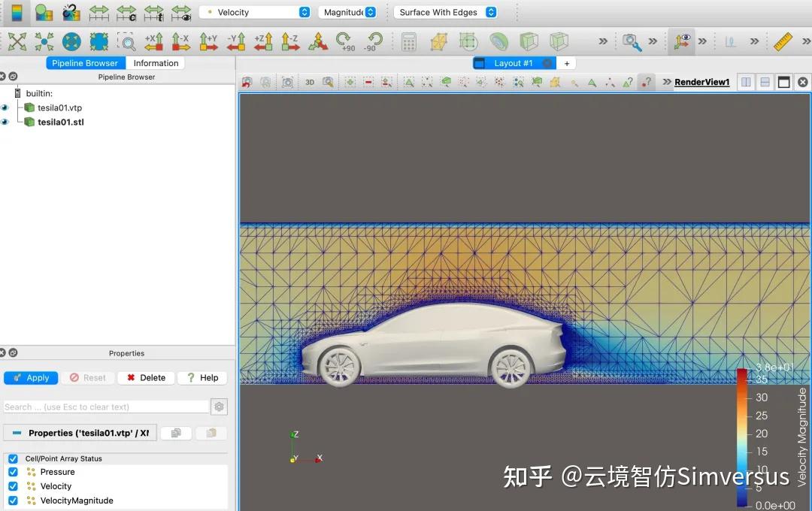Click Camera Undo icon in view toolbar
The image size is (812, 511).
247,83
